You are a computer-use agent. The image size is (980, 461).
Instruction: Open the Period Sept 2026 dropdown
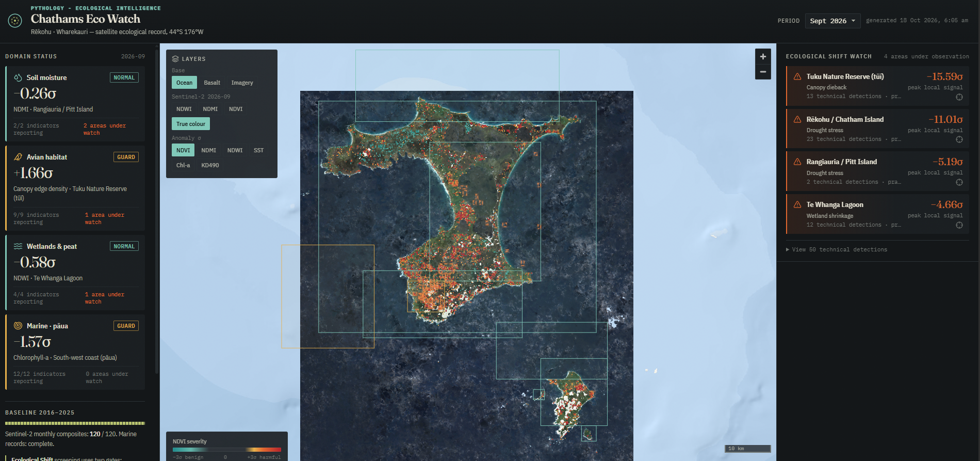tap(832, 21)
